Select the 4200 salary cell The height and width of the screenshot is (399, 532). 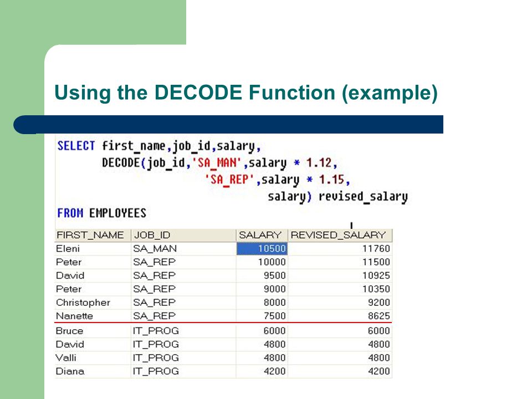tap(262, 371)
